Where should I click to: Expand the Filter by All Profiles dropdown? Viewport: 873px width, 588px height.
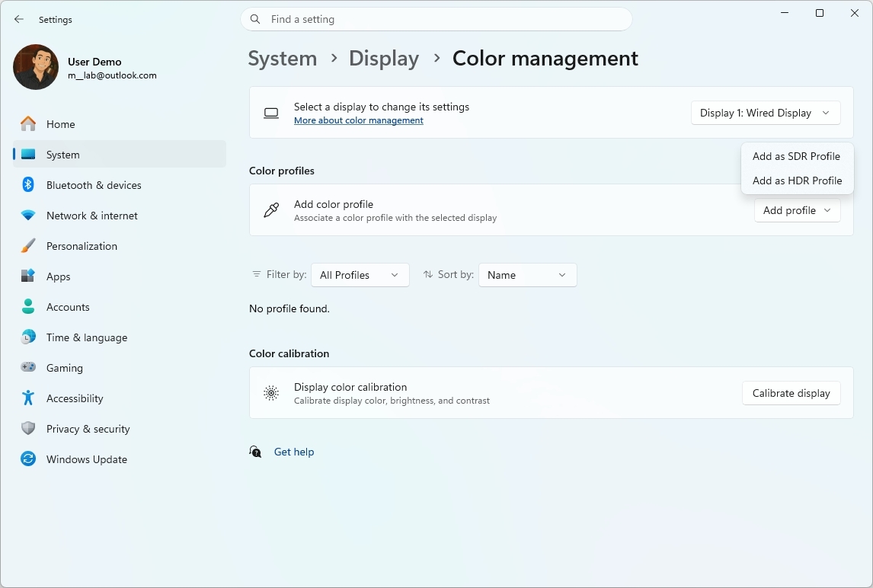point(360,275)
